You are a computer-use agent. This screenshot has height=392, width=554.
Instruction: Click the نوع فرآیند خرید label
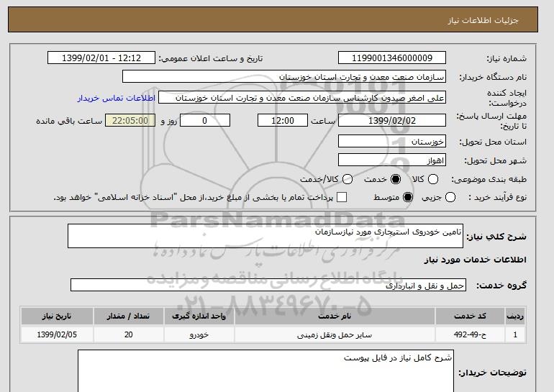(x=497, y=197)
